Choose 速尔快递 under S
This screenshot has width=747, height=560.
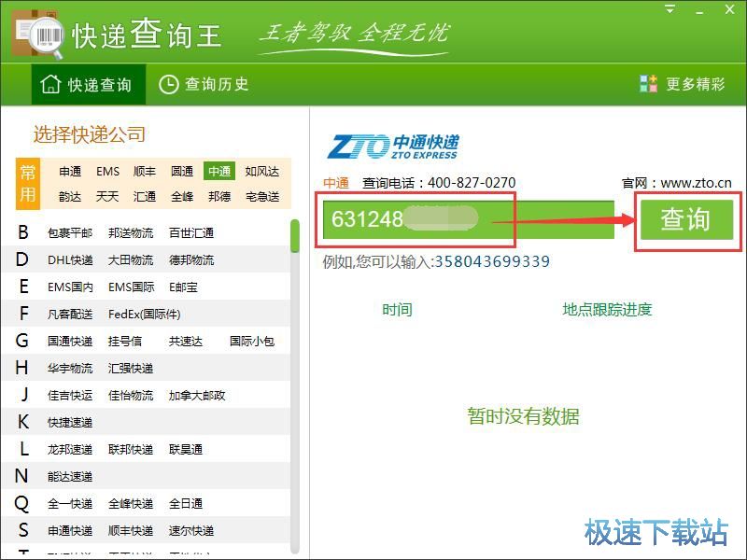pyautogui.click(x=191, y=531)
